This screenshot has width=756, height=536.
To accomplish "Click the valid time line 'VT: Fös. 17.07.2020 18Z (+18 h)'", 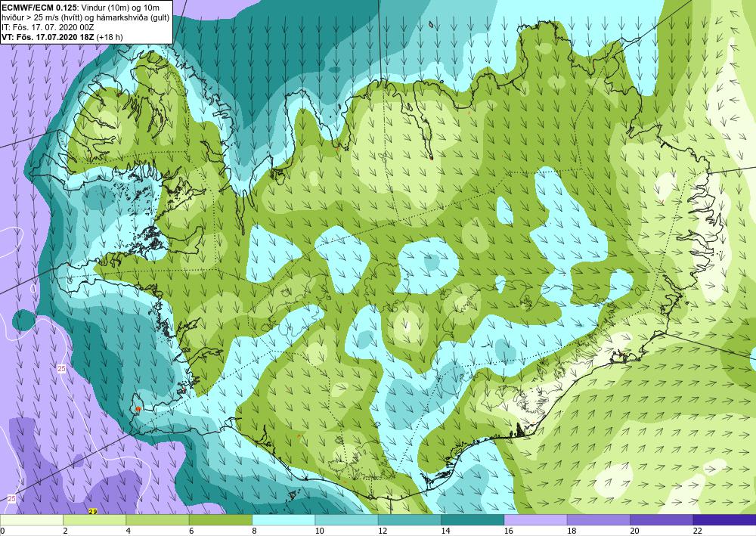I will [62, 37].
